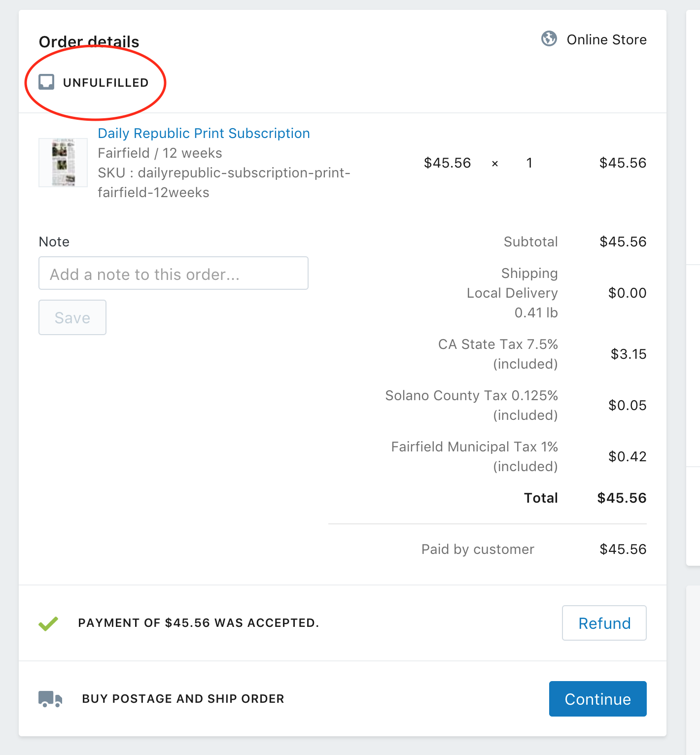The height and width of the screenshot is (755, 700).
Task: Click the unfulfilled inbox tray icon
Action: tap(46, 82)
